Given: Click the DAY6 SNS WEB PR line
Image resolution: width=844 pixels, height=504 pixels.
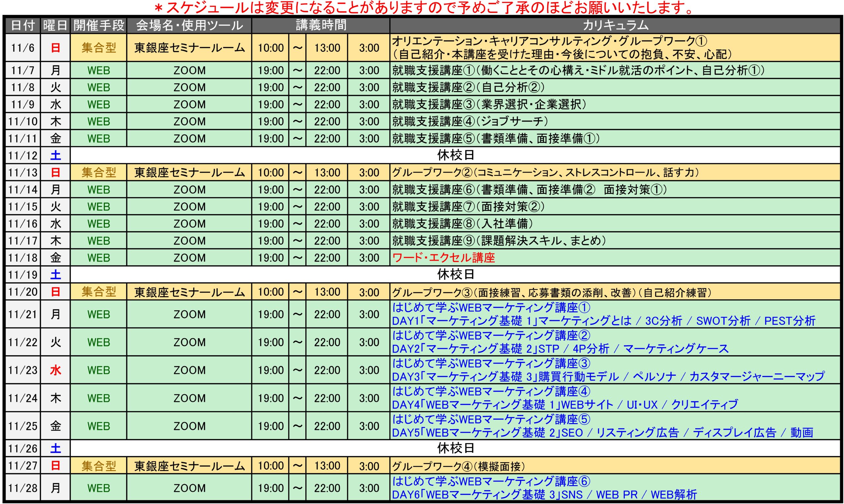Looking at the screenshot, I should pyautogui.click(x=545, y=495).
